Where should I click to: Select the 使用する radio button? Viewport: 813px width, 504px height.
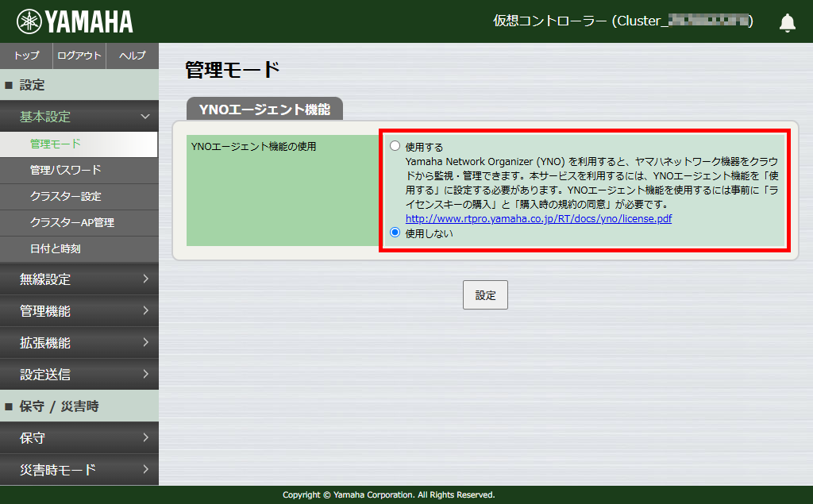(395, 146)
